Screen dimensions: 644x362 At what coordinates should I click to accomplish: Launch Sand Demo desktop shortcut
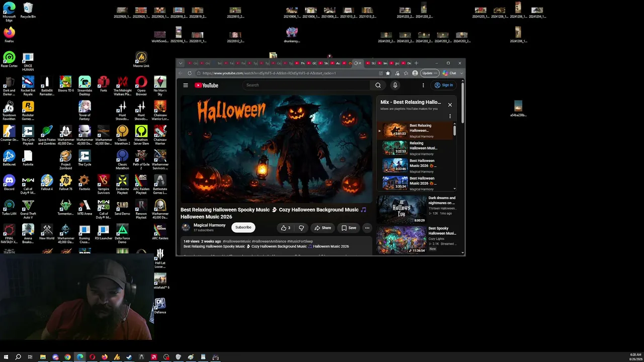[x=122, y=208]
